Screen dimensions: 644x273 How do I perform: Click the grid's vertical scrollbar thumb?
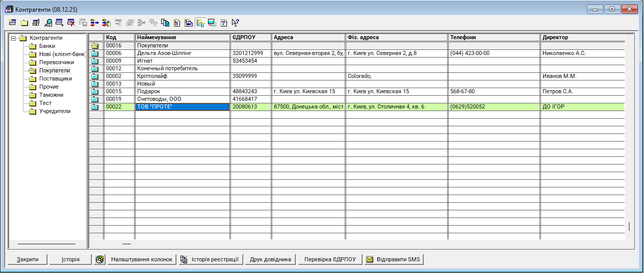click(x=629, y=226)
